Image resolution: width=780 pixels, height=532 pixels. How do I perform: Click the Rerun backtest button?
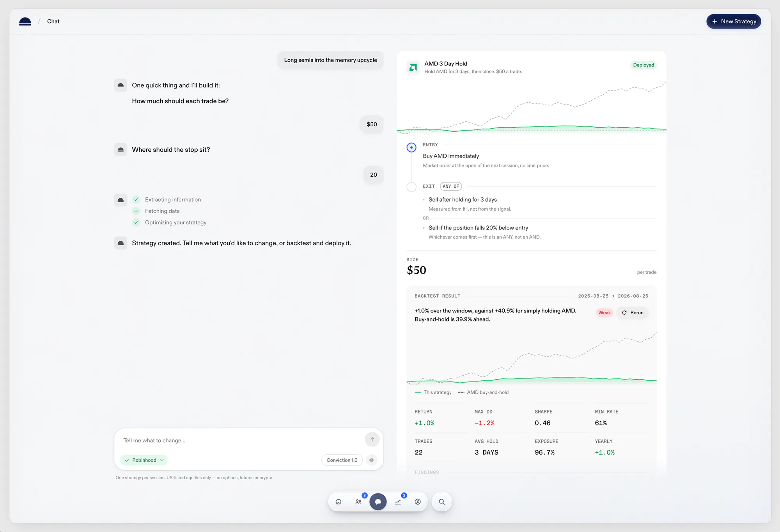(x=633, y=313)
